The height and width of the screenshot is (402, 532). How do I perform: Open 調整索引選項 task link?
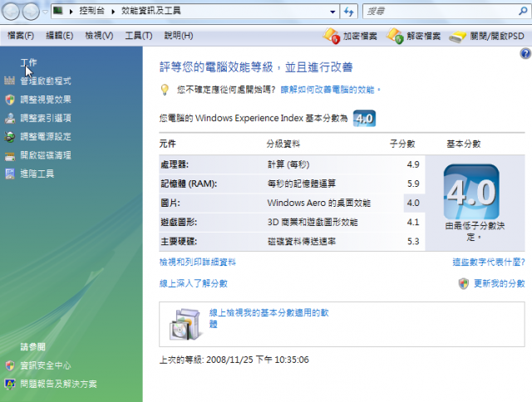46,118
